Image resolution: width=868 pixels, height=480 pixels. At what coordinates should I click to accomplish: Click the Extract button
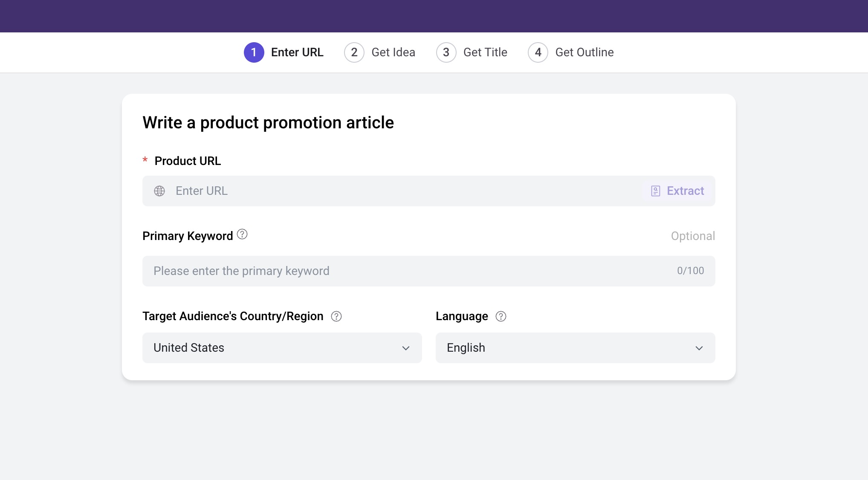pyautogui.click(x=678, y=191)
